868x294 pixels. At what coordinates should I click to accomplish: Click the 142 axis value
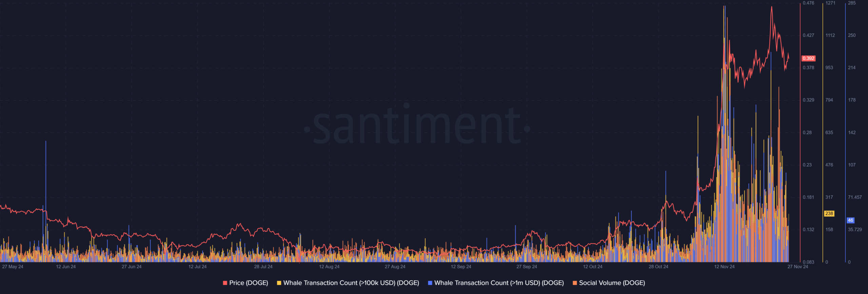(x=852, y=132)
